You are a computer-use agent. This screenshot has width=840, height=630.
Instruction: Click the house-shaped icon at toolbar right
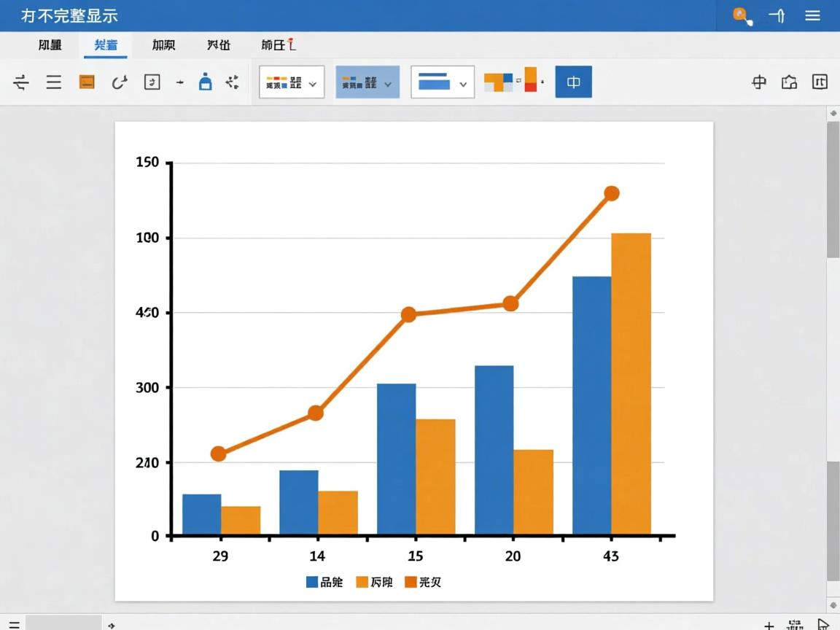tap(789, 82)
